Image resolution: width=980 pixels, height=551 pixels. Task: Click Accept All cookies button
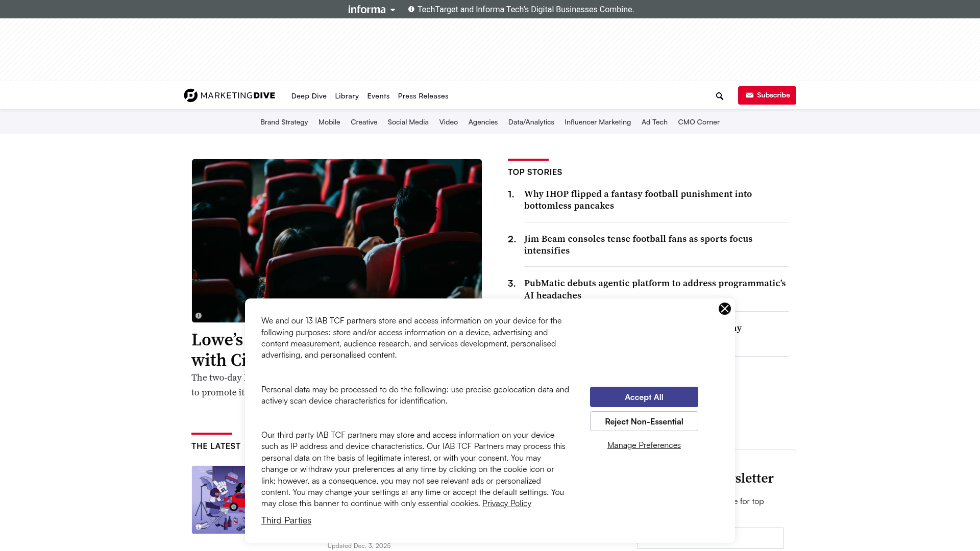pos(644,397)
